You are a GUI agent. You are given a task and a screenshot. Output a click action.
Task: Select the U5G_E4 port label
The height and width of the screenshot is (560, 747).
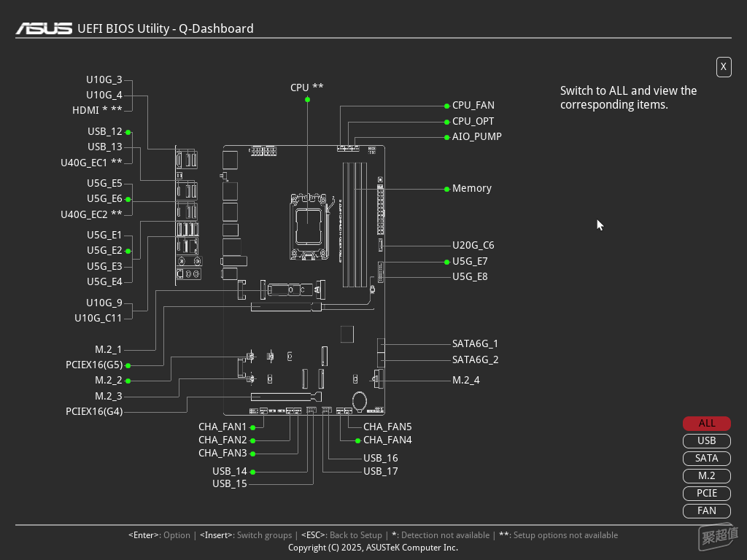[104, 282]
